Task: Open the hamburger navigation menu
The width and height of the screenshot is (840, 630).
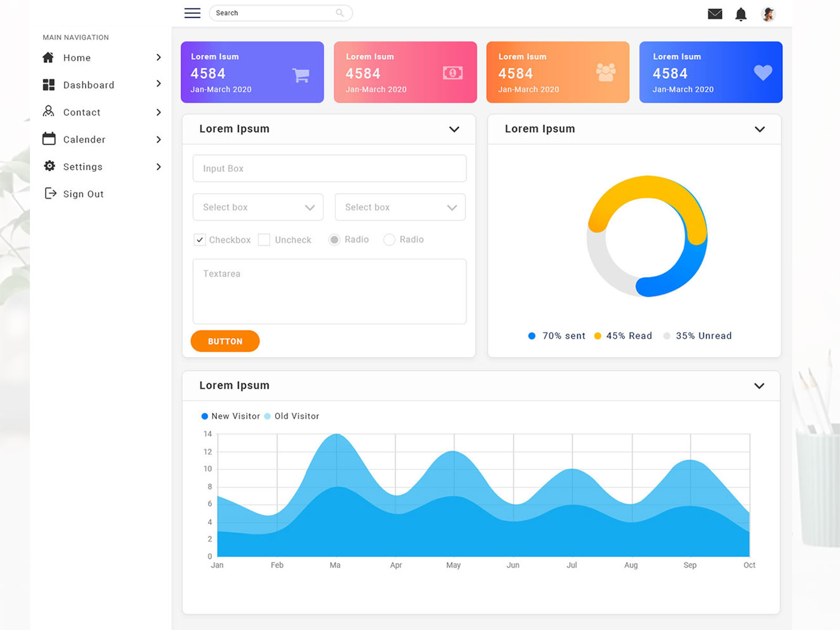Action: (192, 13)
